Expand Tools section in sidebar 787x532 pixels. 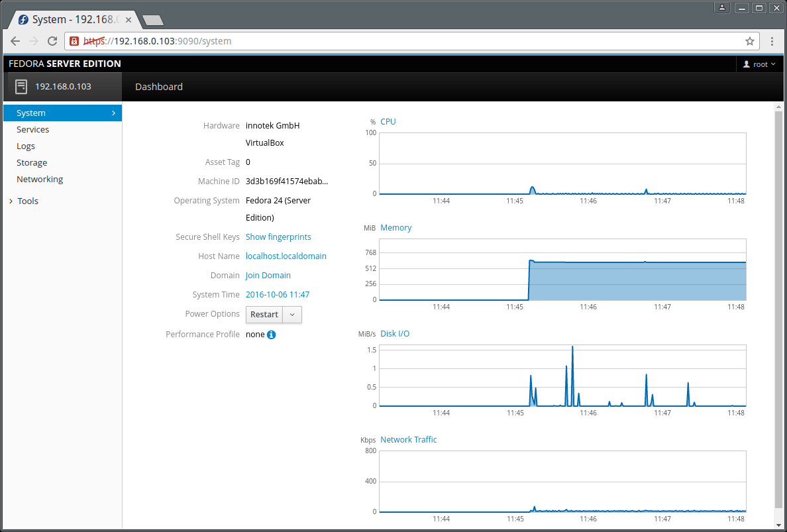pos(27,201)
